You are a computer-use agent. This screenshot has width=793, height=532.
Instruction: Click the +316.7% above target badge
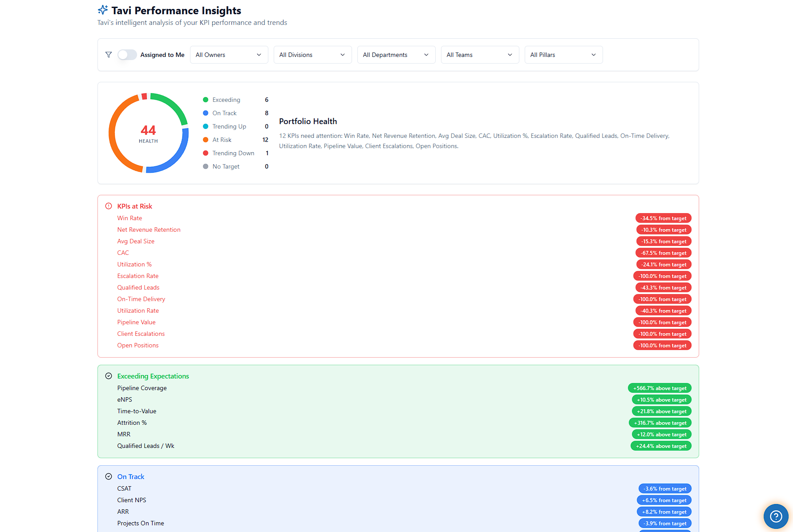[x=660, y=423]
